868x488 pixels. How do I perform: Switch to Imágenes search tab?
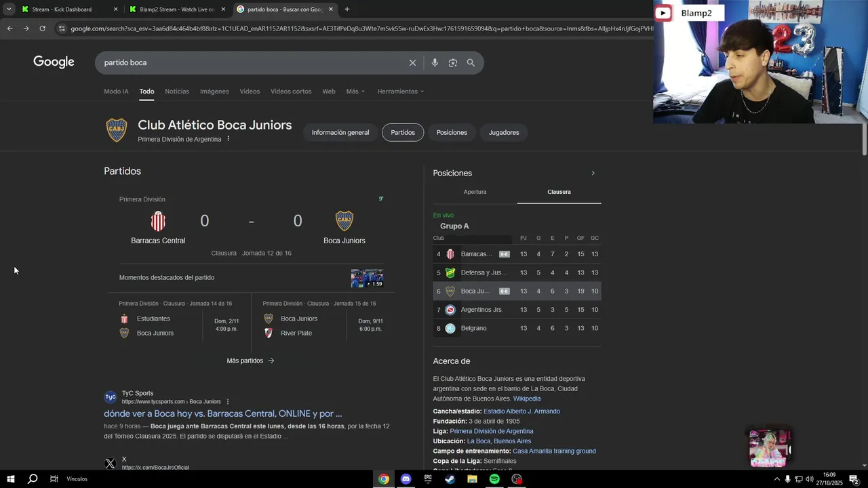tap(214, 91)
